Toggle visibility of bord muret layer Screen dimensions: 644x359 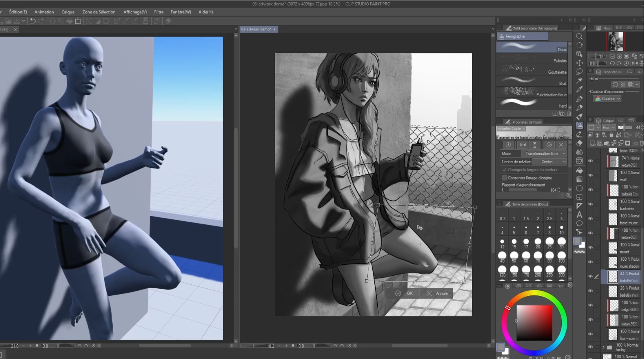[x=590, y=219]
